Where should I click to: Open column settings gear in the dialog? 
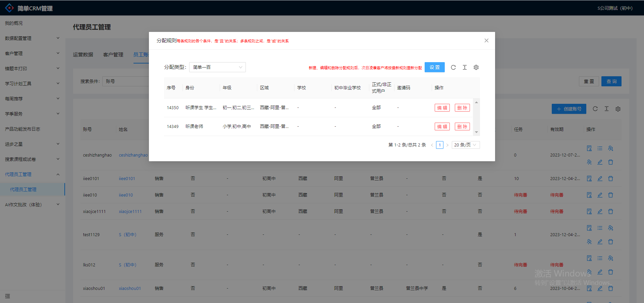(476, 68)
